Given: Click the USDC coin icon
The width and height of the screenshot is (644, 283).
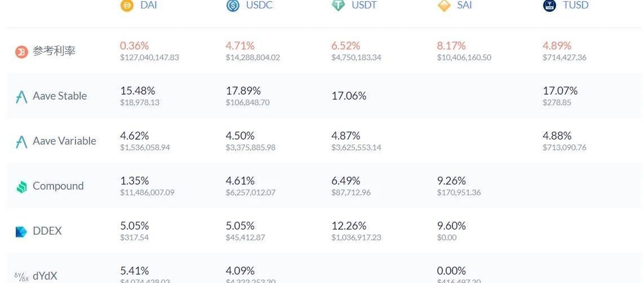Looking at the screenshot, I should pos(233,6).
